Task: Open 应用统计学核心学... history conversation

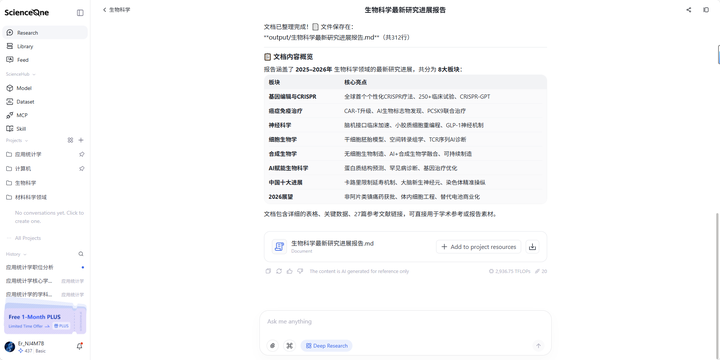Action: [45, 281]
